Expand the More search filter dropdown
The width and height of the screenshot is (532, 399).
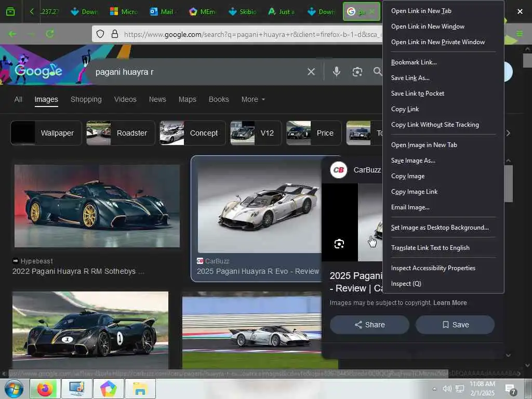pos(253,99)
